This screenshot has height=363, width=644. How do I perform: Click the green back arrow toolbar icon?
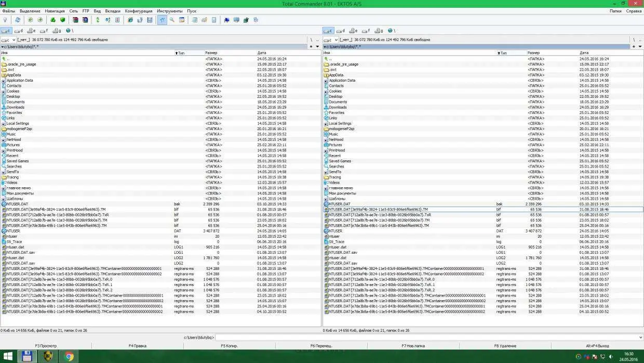point(30,20)
